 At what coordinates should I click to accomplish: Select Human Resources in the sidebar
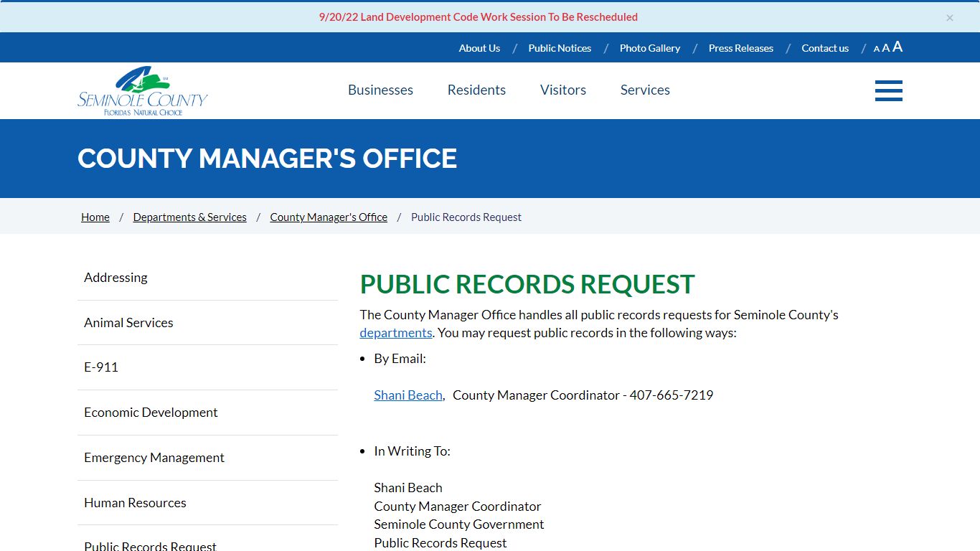[x=207, y=503]
